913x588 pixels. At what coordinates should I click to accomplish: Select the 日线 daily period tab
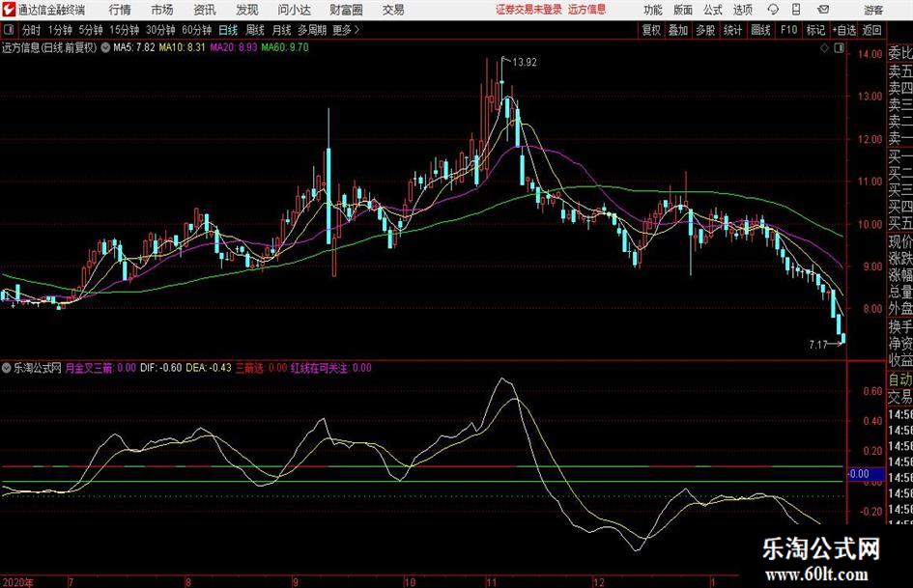tap(228, 30)
